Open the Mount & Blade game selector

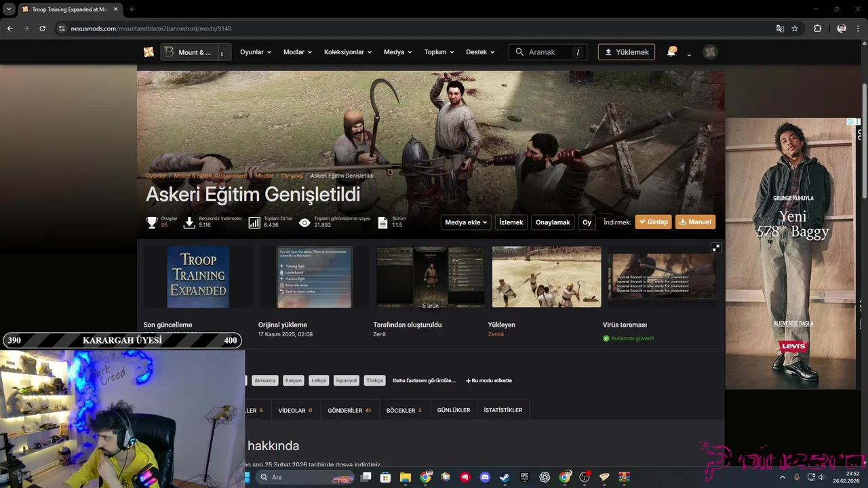click(195, 52)
